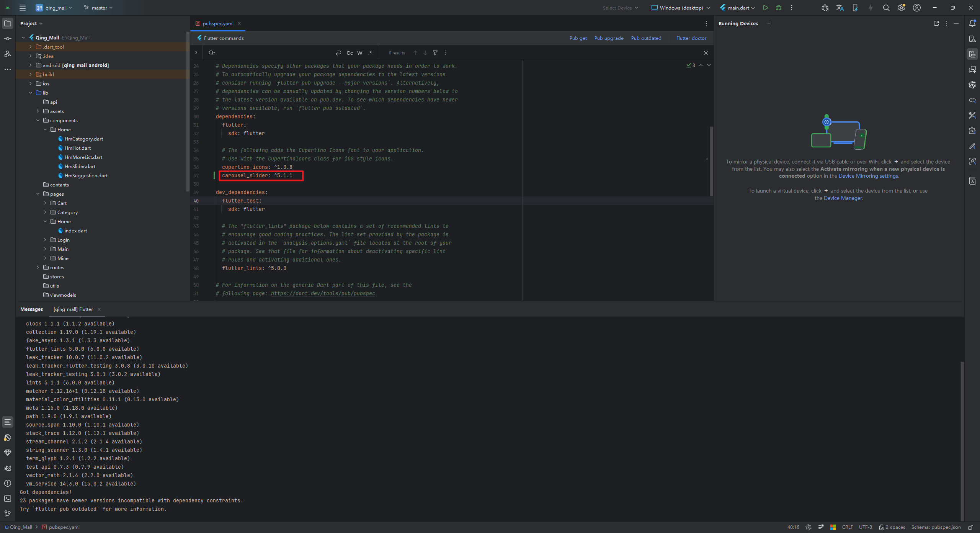Click the Pub get link

pos(578,38)
